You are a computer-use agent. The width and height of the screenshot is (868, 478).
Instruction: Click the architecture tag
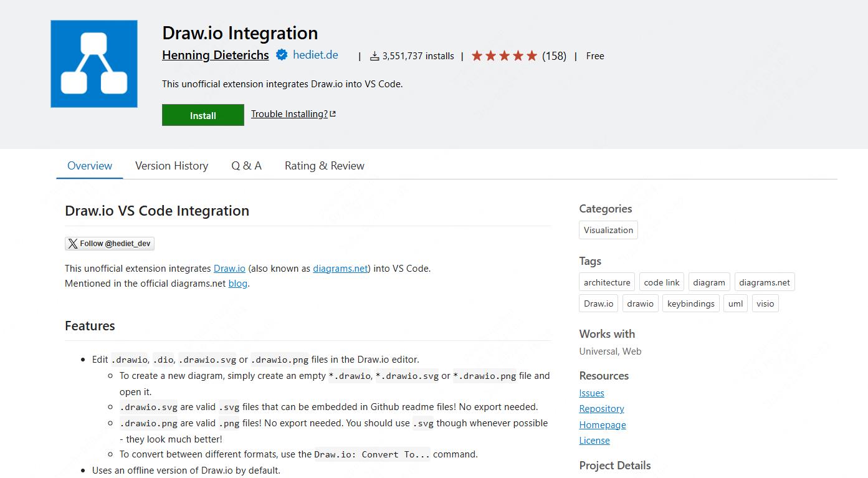pyautogui.click(x=607, y=282)
